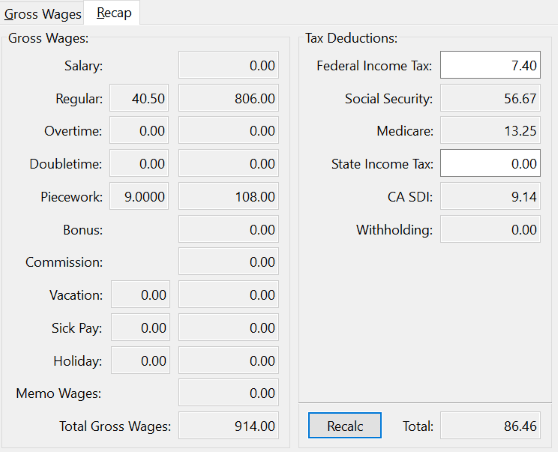Select the Salary amount field
The image size is (558, 452).
[x=228, y=65]
